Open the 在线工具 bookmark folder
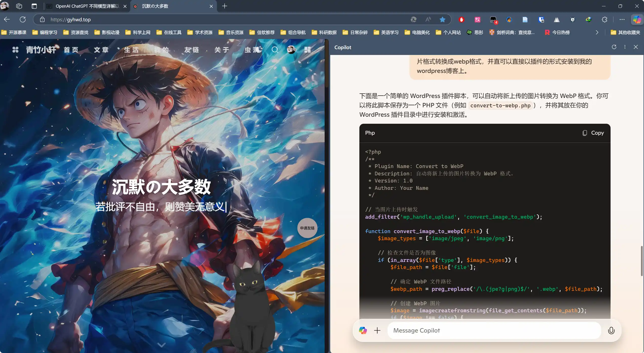The width and height of the screenshot is (644, 353). coord(169,32)
